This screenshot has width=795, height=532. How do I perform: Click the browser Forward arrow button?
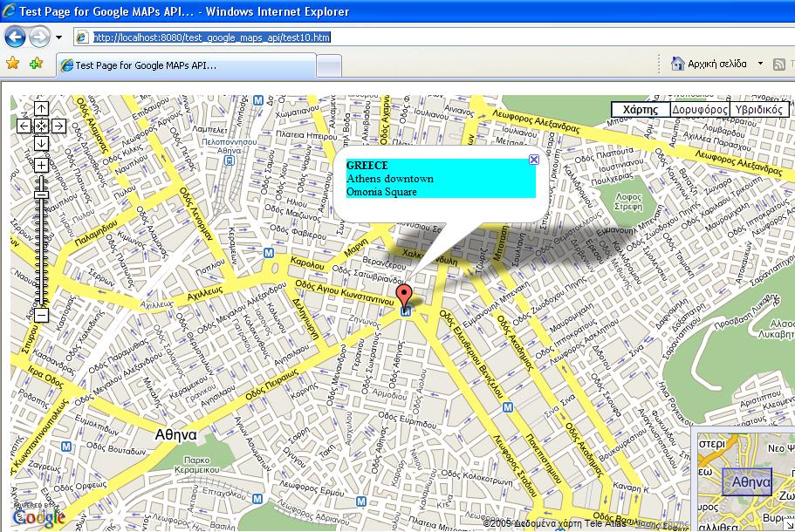39,37
